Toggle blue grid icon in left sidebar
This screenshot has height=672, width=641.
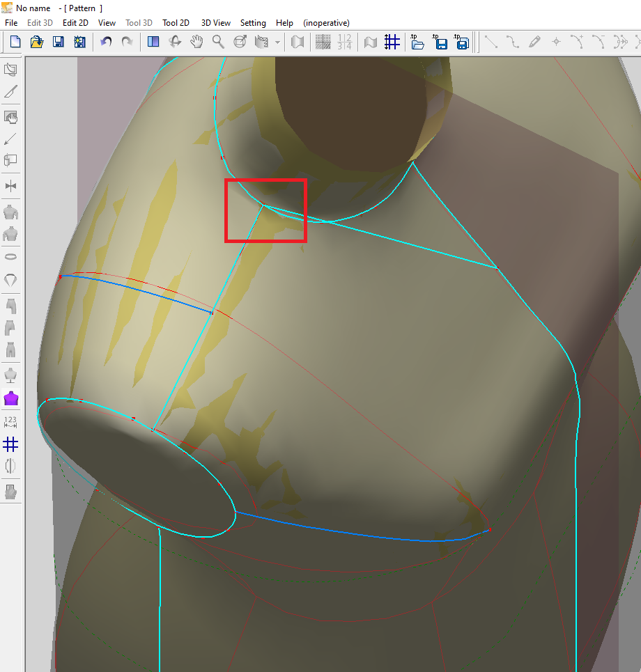(10, 444)
